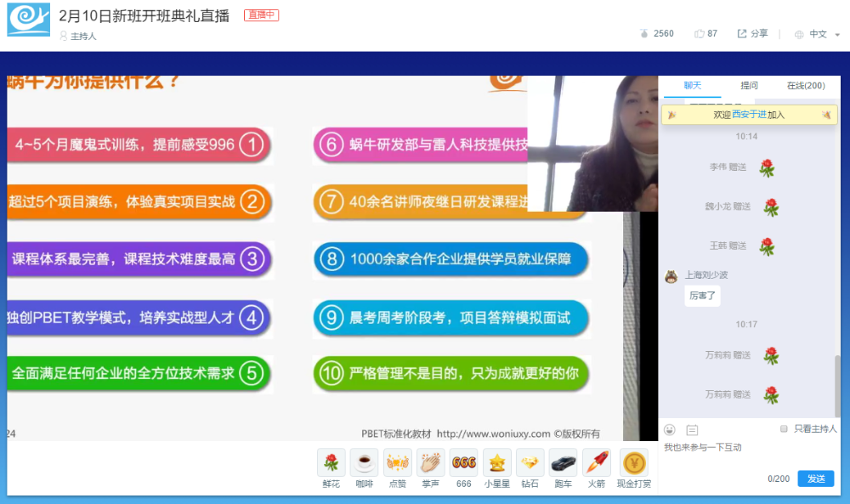Open the 在线(200) tab
The width and height of the screenshot is (850, 504).
[806, 86]
